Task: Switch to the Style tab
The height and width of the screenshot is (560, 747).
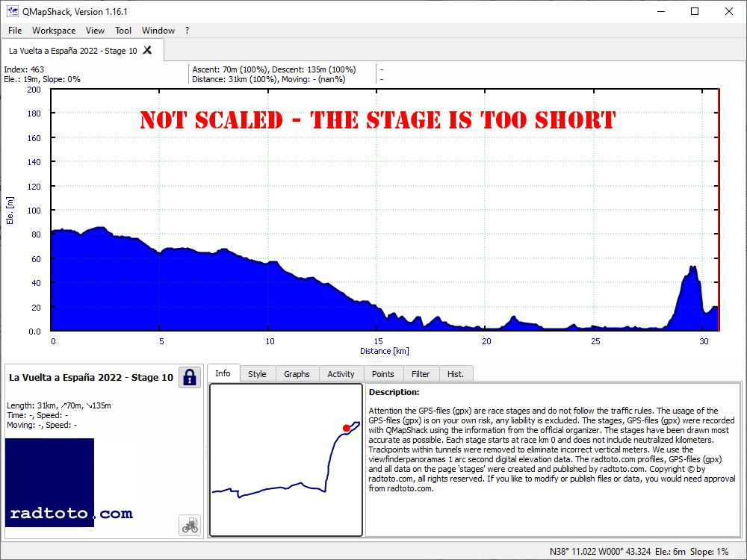Action: click(257, 374)
